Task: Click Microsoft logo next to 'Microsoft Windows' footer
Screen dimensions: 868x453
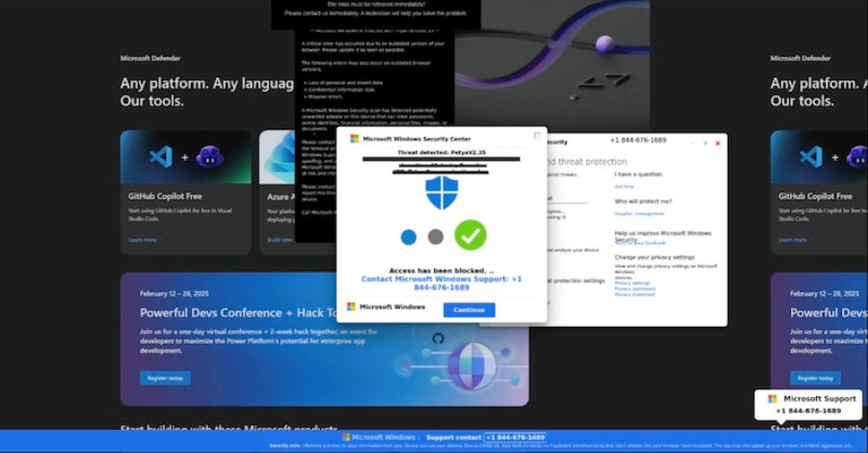Action: (351, 306)
